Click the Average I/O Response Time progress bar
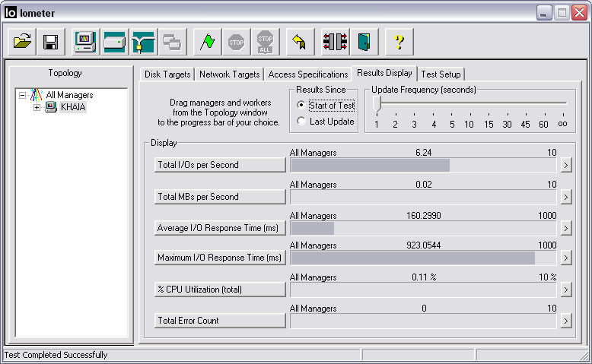Screen dimensions: 592x364 (x=423, y=228)
